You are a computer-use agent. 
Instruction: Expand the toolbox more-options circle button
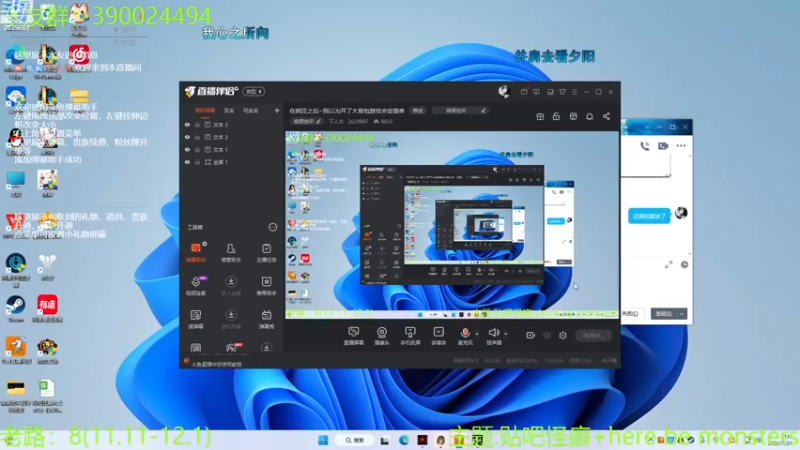tap(273, 227)
